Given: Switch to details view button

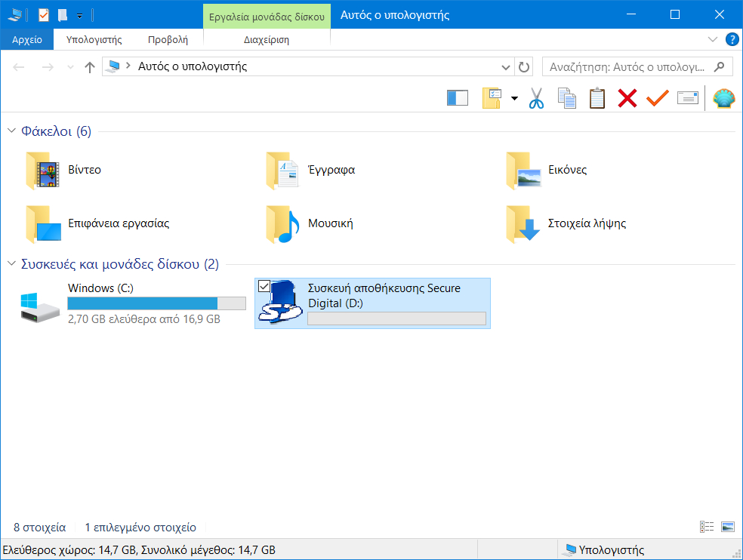Looking at the screenshot, I should (707, 526).
